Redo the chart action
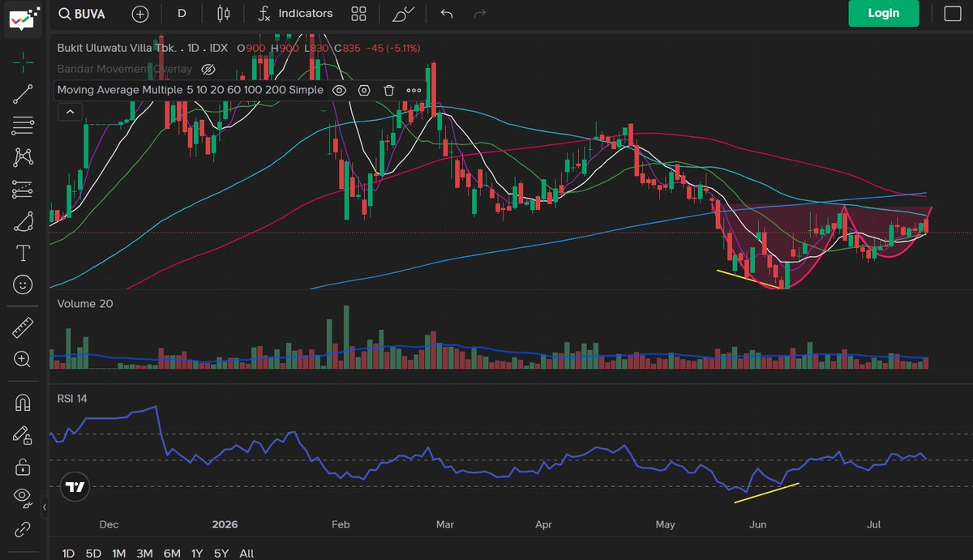 tap(480, 14)
